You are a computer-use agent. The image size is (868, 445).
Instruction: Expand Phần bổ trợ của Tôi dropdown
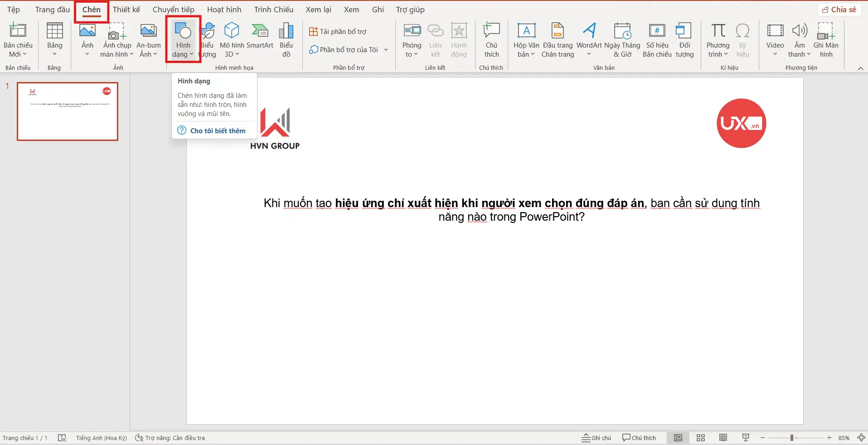point(386,50)
